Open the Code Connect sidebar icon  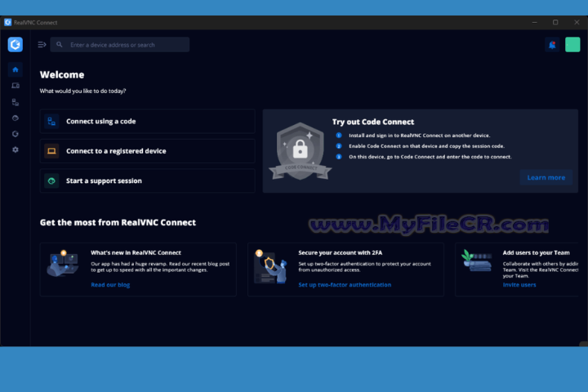tap(16, 102)
